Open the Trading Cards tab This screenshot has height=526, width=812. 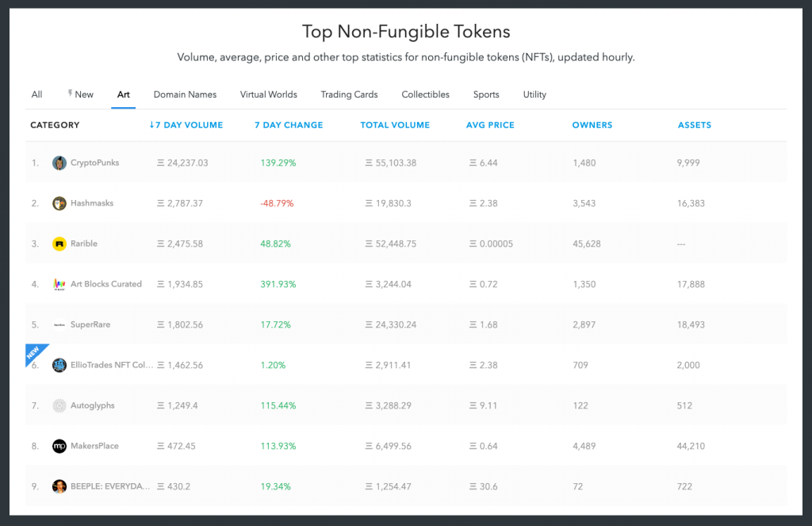349,94
